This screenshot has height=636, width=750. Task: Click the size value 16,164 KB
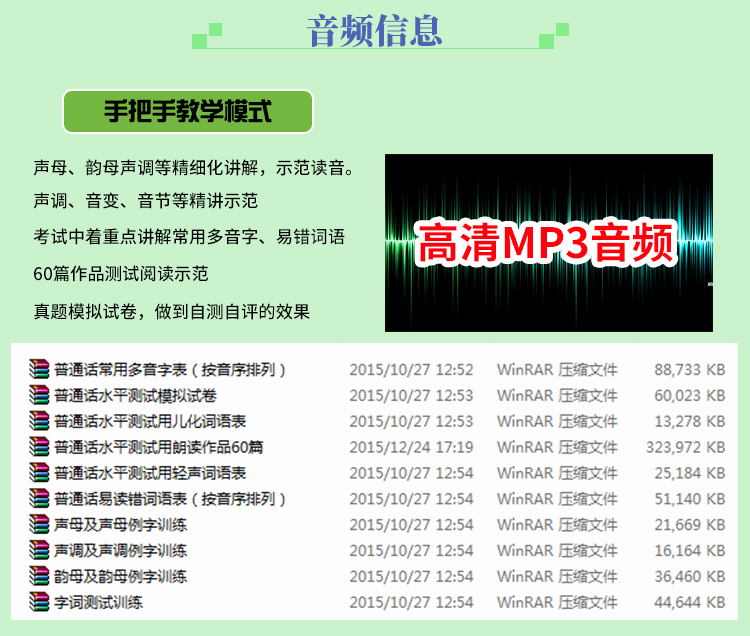point(690,550)
